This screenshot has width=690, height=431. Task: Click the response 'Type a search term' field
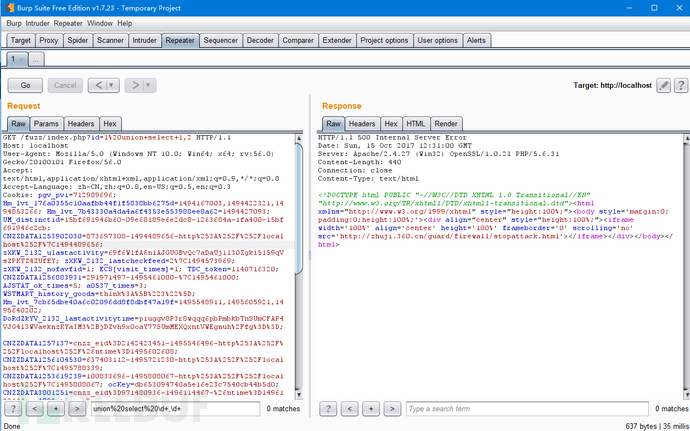point(527,409)
